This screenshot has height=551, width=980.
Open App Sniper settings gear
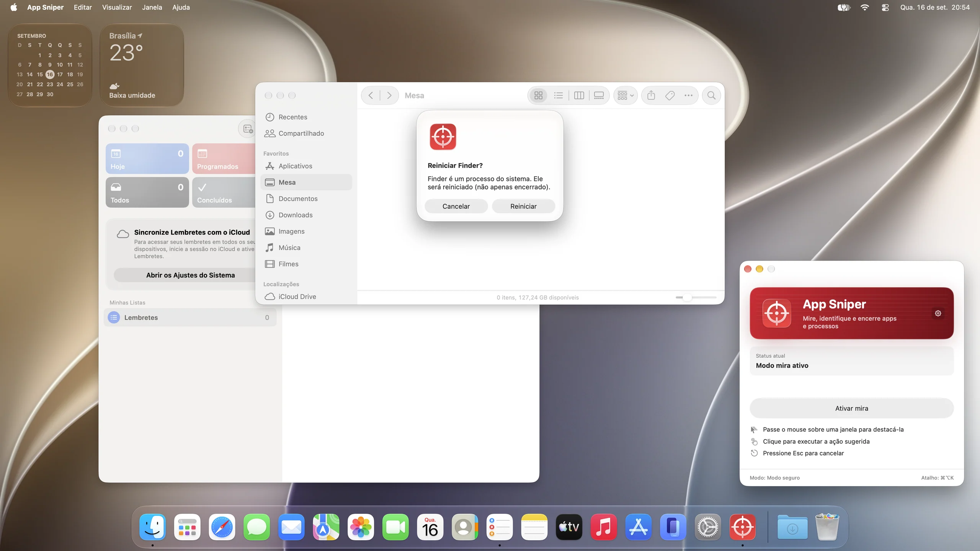[938, 313]
